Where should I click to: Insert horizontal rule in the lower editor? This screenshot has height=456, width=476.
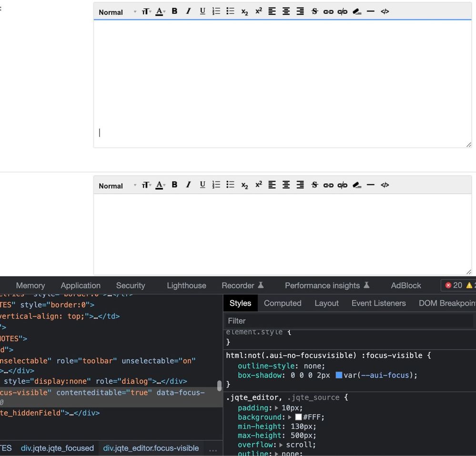click(x=371, y=185)
